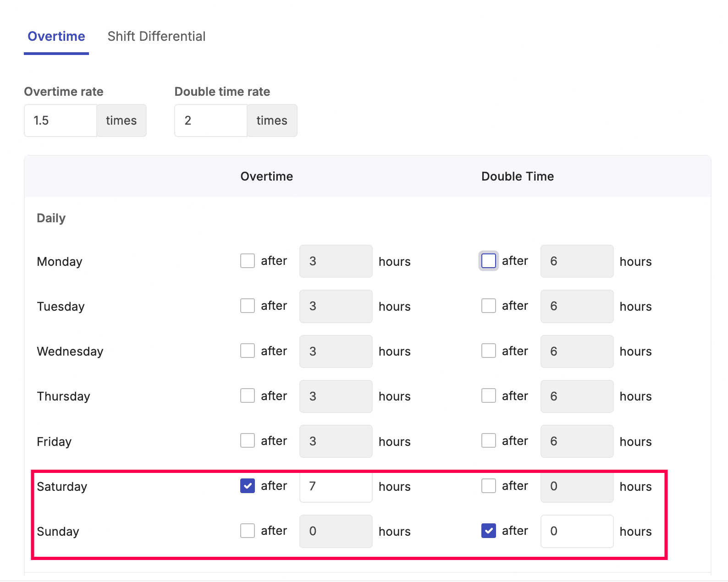Click Sunday double time hours field

coord(577,531)
